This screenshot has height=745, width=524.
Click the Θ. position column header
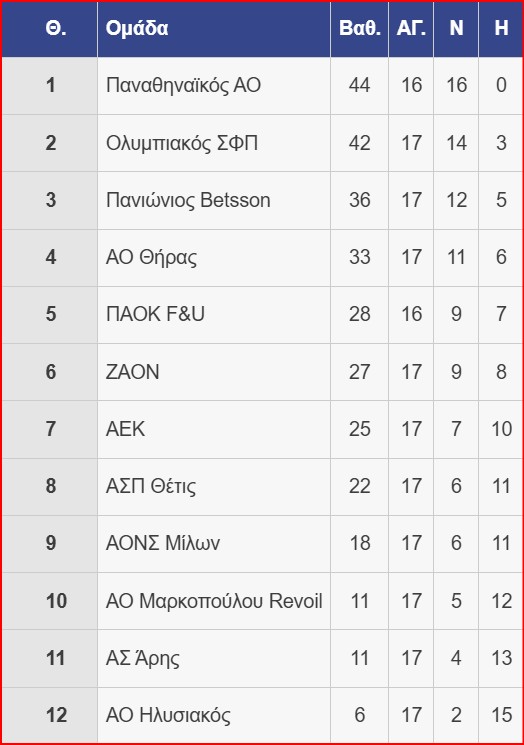pyautogui.click(x=56, y=28)
